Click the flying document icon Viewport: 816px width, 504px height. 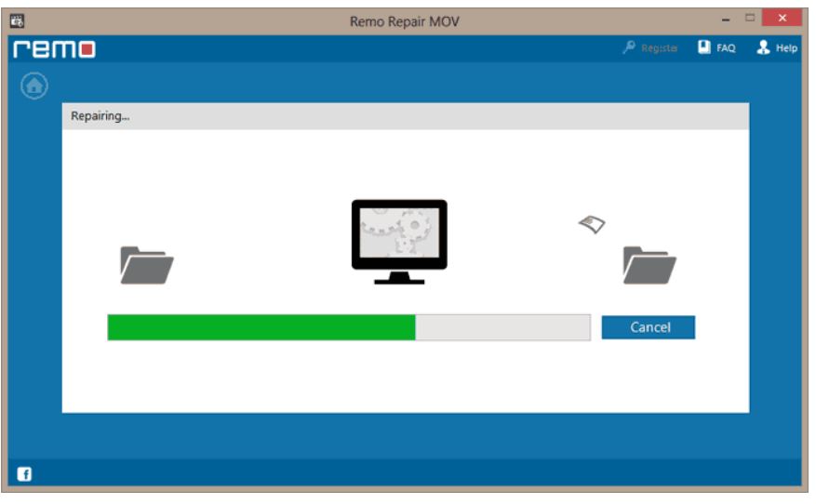point(592,223)
